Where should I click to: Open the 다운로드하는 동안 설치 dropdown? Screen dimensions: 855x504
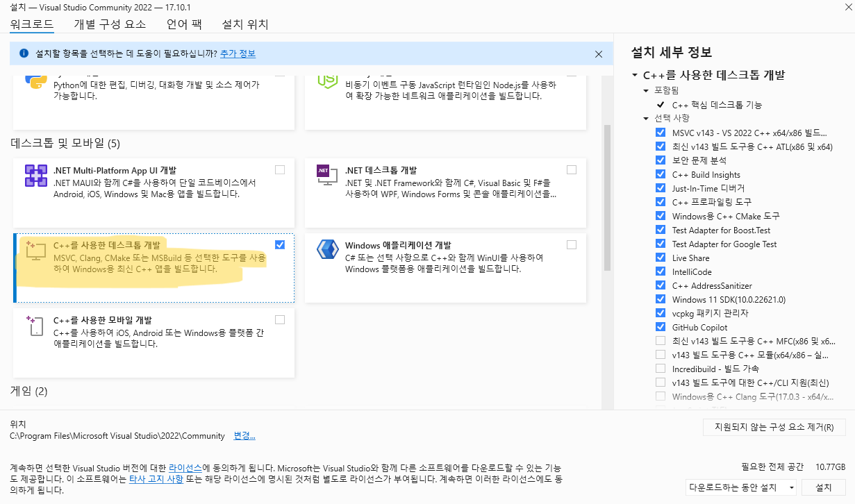tap(740, 487)
